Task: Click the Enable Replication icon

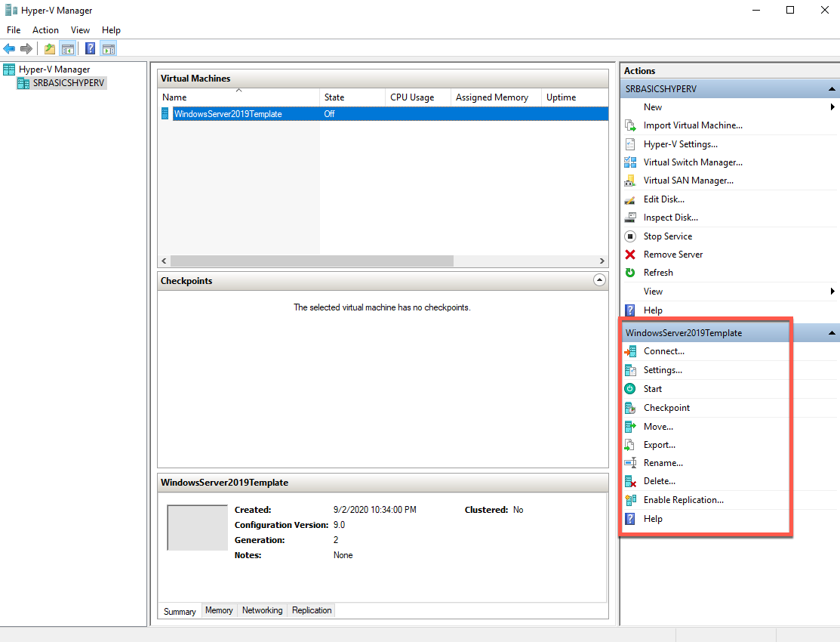Action: coord(630,501)
